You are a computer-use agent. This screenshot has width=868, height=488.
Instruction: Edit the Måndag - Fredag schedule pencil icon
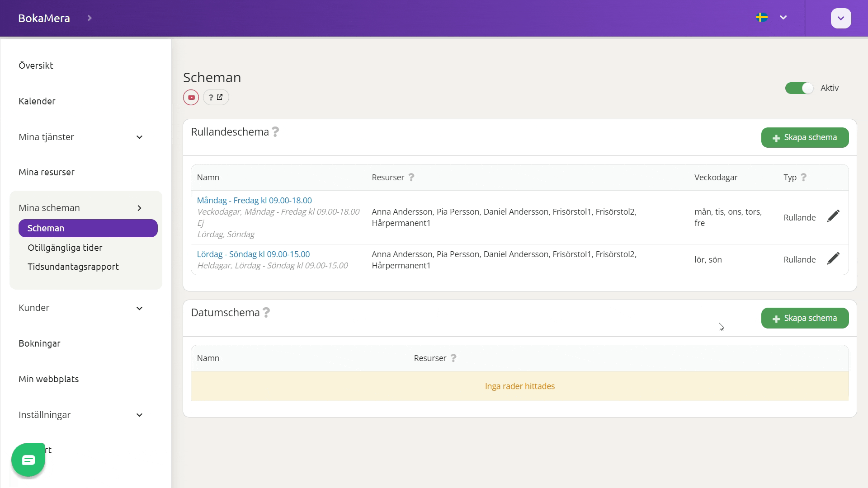[833, 216]
